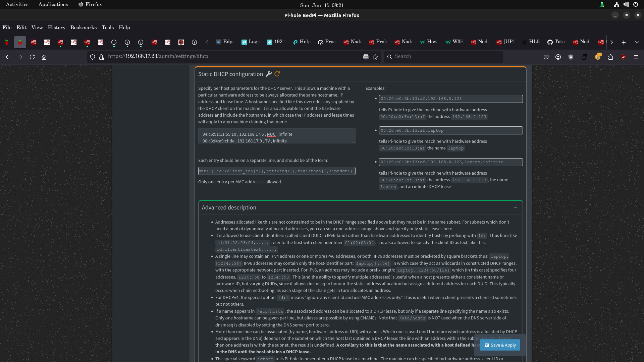Click the forward navigation arrow

[x=20, y=57]
